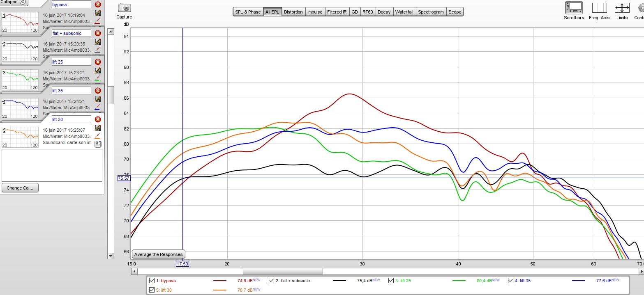Uncheck the 3: lift 25 trace checkbox
Viewport: 644px width, 295px height.
coord(391,281)
